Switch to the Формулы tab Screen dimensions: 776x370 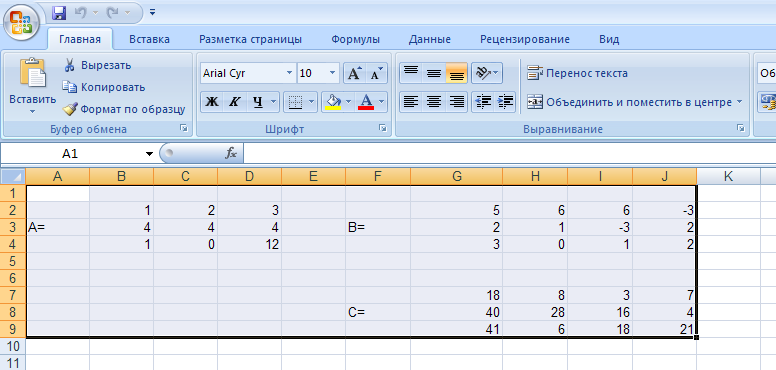[355, 39]
